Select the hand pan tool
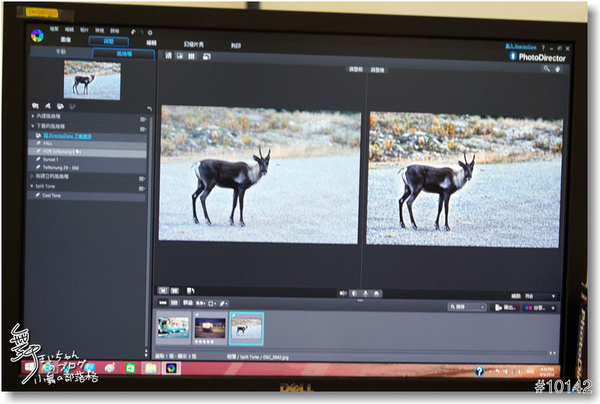 coord(558,69)
